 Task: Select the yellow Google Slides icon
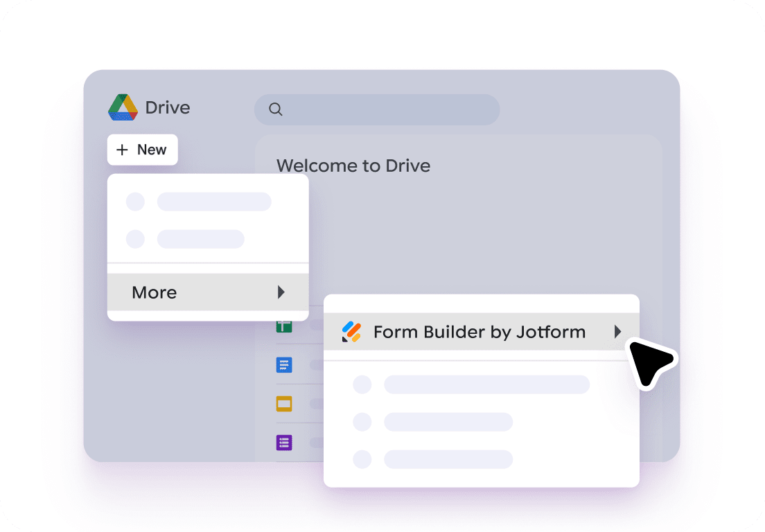coord(284,404)
